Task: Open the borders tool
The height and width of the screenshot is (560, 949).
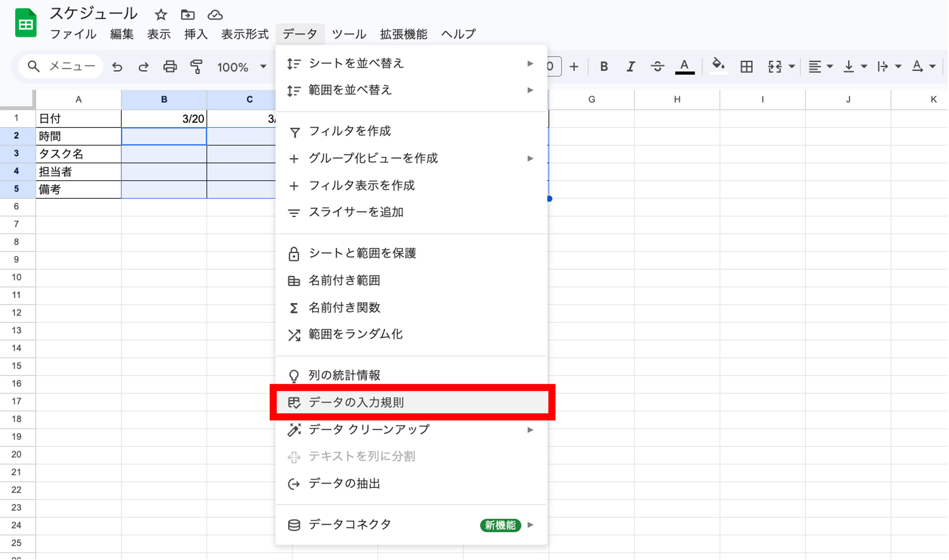Action: (746, 66)
